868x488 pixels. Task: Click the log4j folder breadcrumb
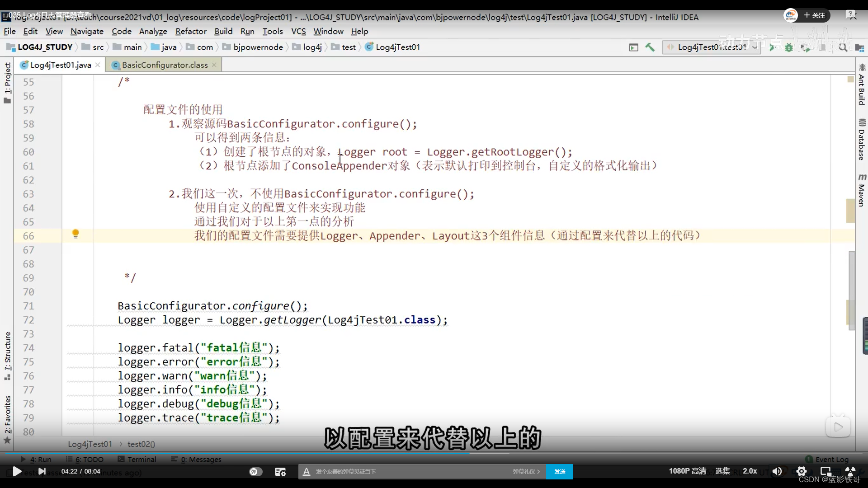[307, 47]
